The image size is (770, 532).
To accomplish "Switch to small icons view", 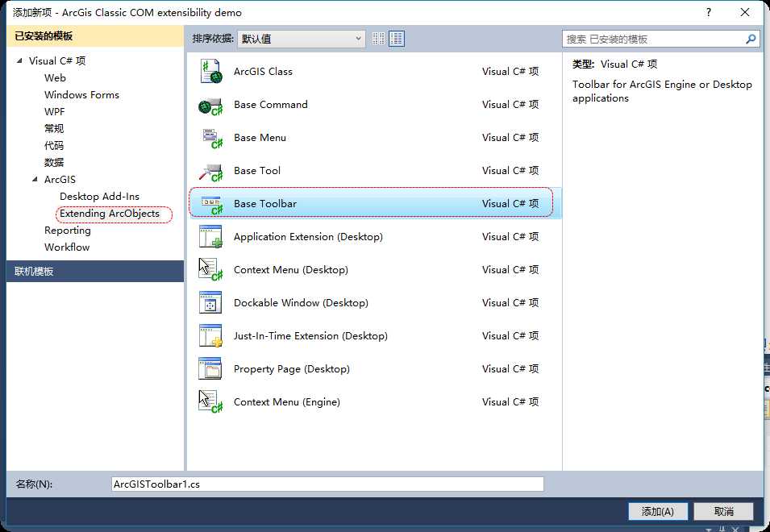I will click(379, 38).
